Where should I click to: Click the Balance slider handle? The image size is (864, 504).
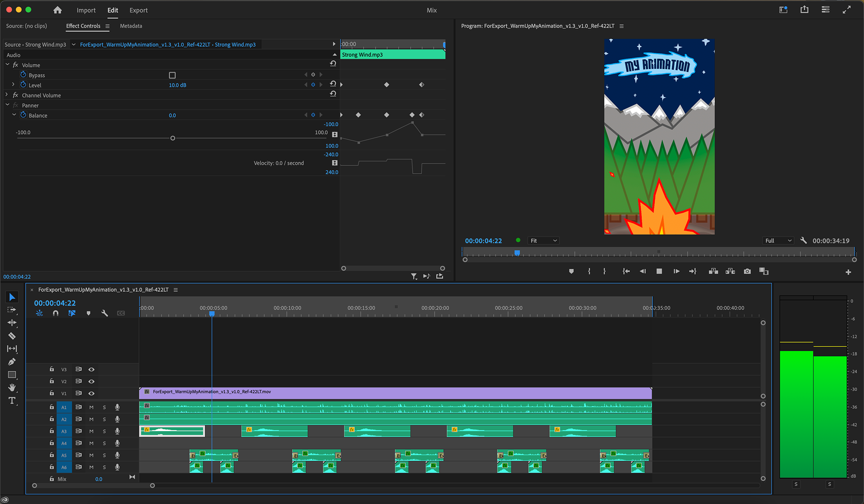(173, 138)
